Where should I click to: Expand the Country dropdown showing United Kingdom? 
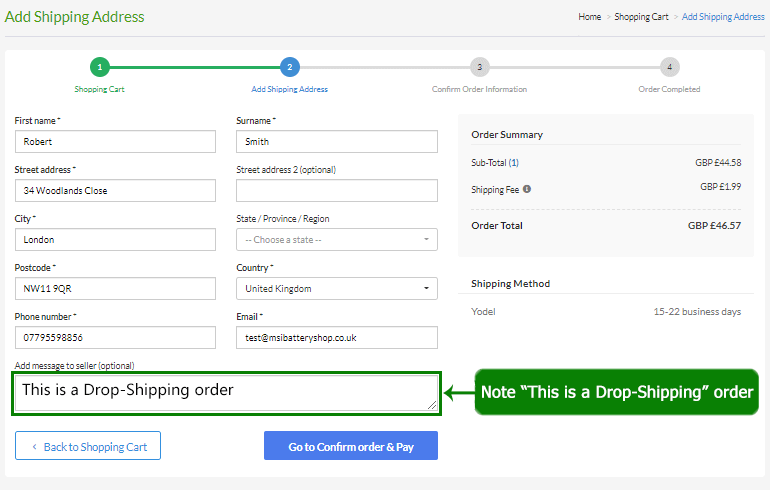(x=337, y=289)
